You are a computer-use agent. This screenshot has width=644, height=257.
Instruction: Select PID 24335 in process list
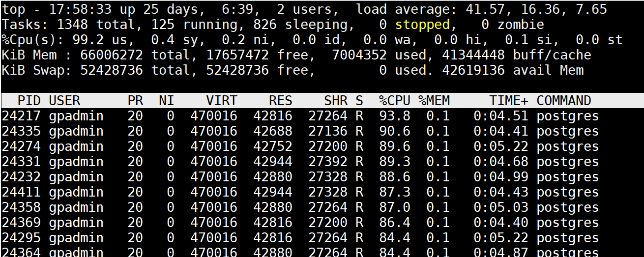pyautogui.click(x=322, y=132)
